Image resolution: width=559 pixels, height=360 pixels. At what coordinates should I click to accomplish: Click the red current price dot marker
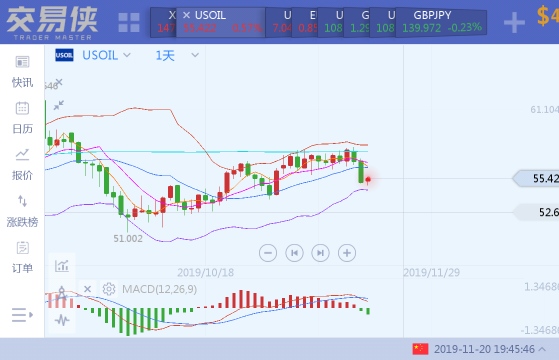tap(368, 179)
